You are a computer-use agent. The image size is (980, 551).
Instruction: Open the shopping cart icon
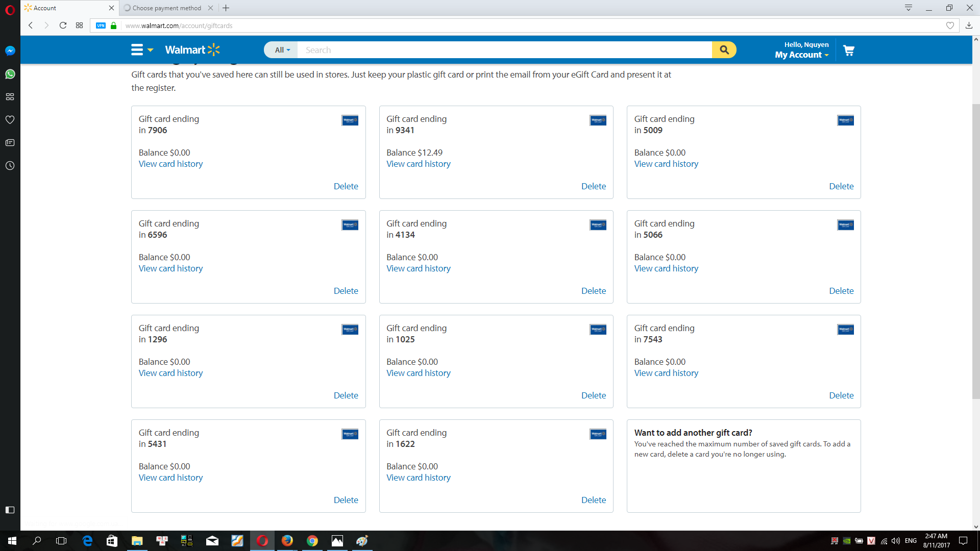click(x=848, y=51)
